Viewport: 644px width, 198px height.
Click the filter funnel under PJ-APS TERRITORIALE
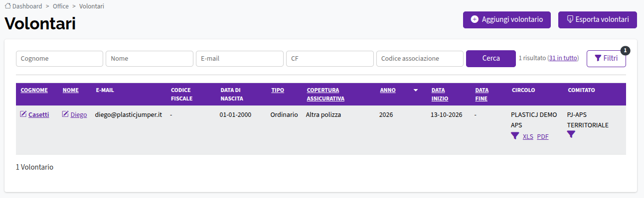coord(571,134)
